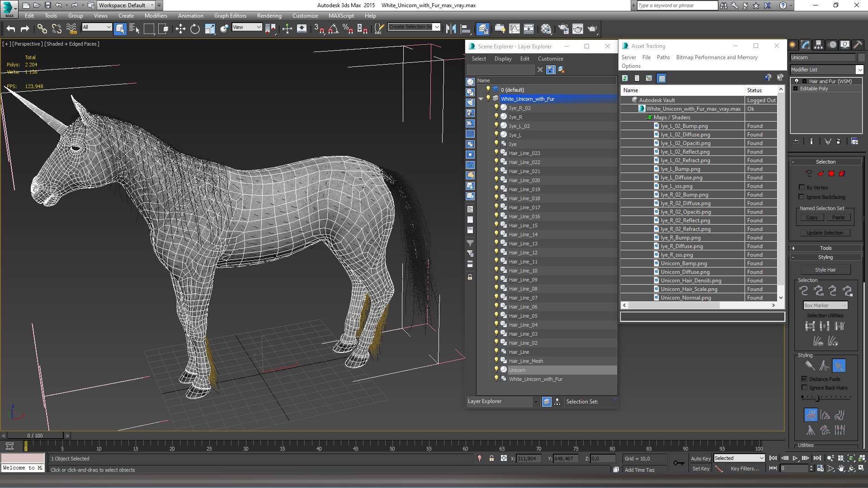The height and width of the screenshot is (488, 868).
Task: Open the Graph Editors menu
Action: [230, 16]
